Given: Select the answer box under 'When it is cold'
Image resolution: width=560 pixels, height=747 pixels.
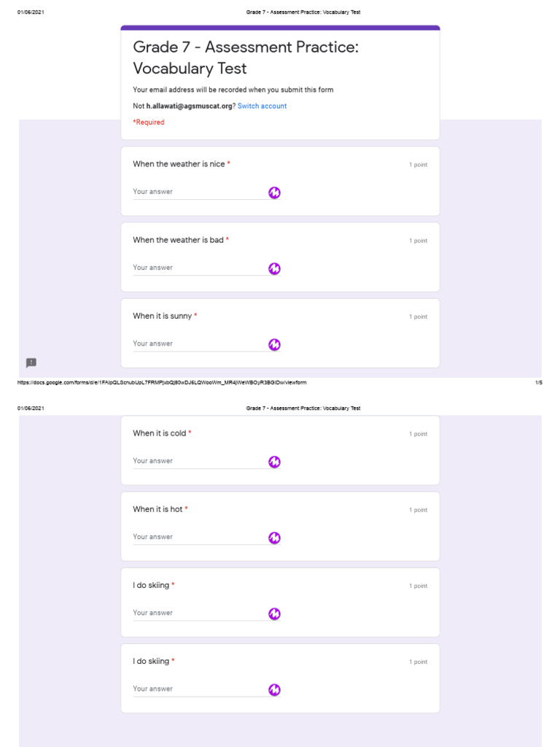Looking at the screenshot, I should 198,461.
